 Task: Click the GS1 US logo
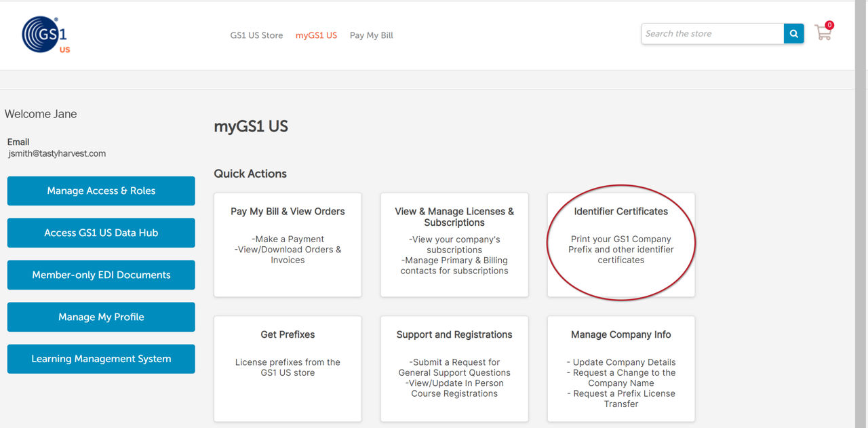point(46,35)
